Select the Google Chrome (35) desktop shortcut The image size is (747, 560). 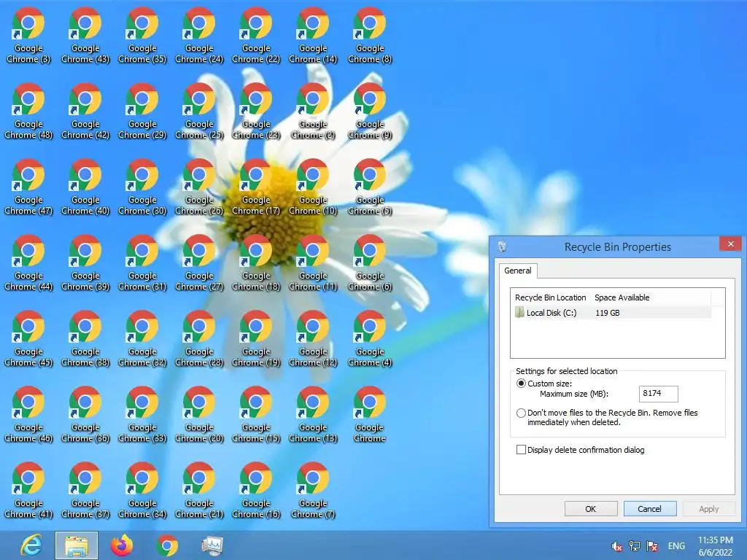pos(142,36)
